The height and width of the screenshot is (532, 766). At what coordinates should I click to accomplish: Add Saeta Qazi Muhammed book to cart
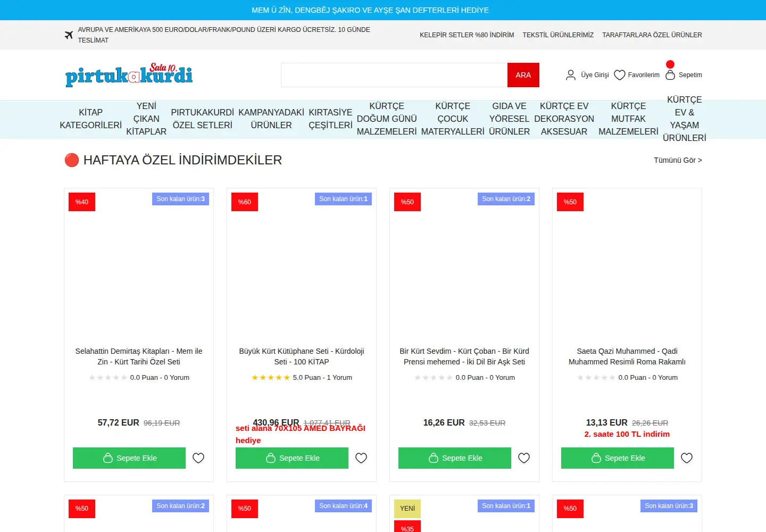618,458
